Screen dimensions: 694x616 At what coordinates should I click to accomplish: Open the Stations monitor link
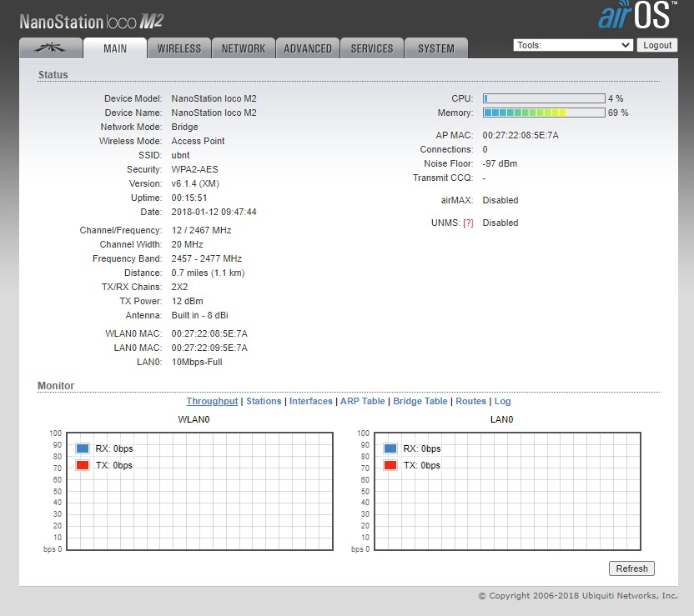pos(264,401)
